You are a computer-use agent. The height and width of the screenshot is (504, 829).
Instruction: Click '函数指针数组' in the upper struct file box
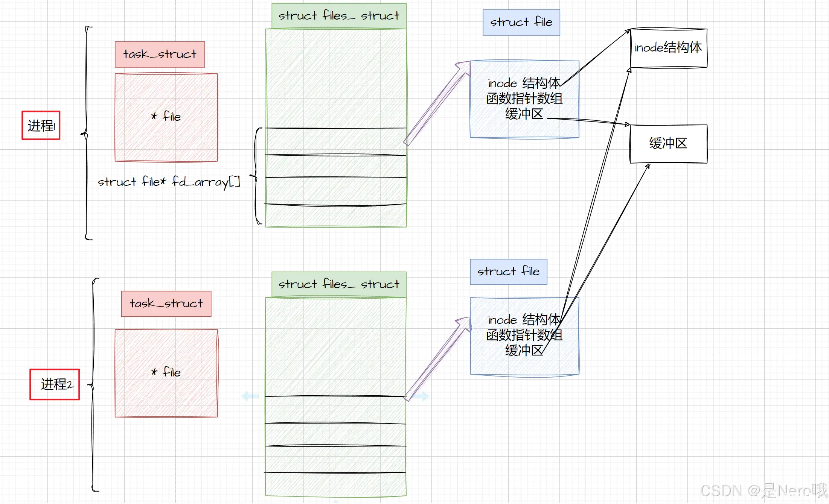pos(524,99)
